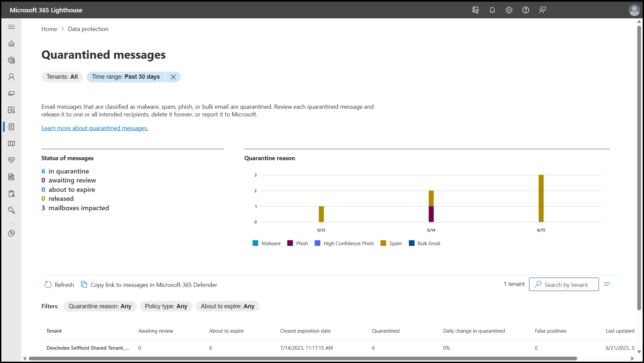The height and width of the screenshot is (363, 644).
Task: Sort by About to expire column header
Action: [226, 331]
